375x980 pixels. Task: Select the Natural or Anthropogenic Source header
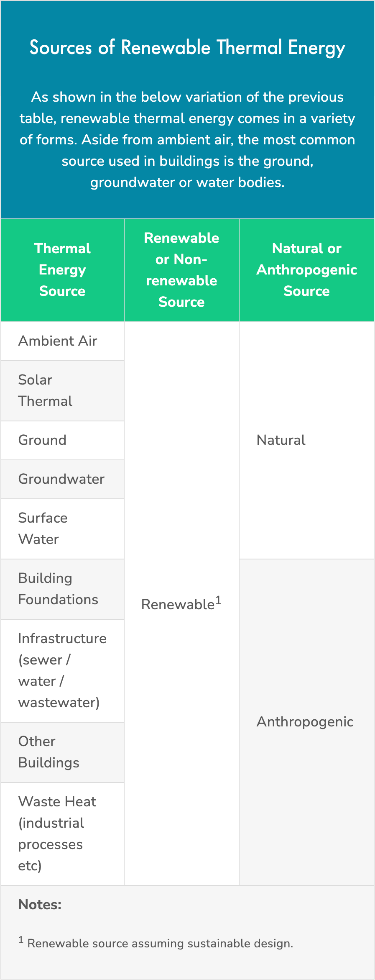[x=306, y=270]
